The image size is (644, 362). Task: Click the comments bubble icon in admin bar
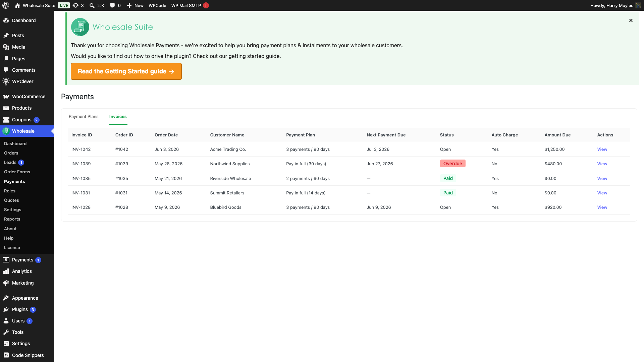[112, 5]
